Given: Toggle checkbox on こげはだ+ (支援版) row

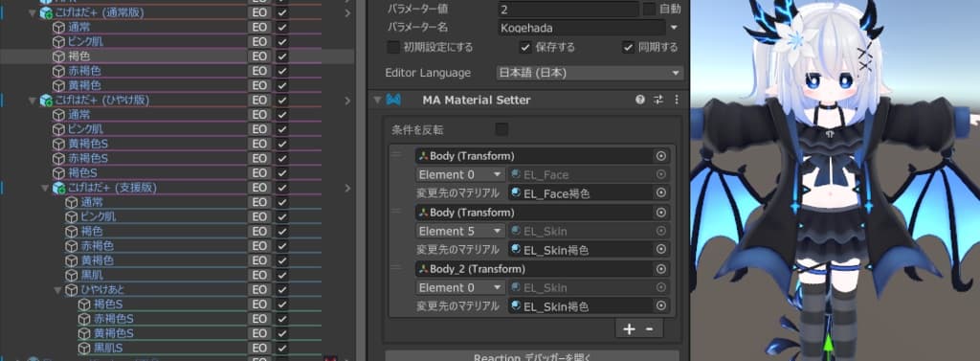Looking at the screenshot, I should click(282, 188).
